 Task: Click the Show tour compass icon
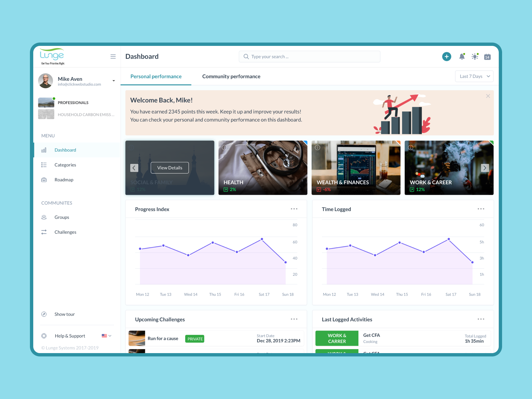coord(44,314)
